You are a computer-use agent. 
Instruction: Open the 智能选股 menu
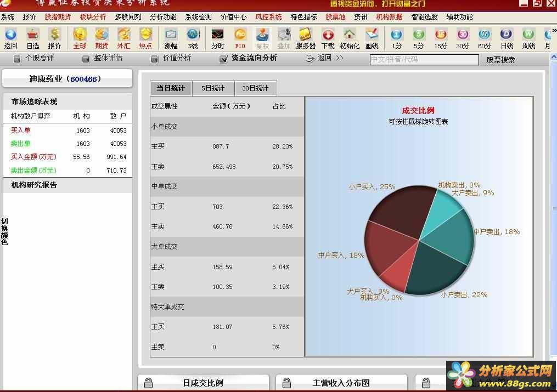[424, 16]
